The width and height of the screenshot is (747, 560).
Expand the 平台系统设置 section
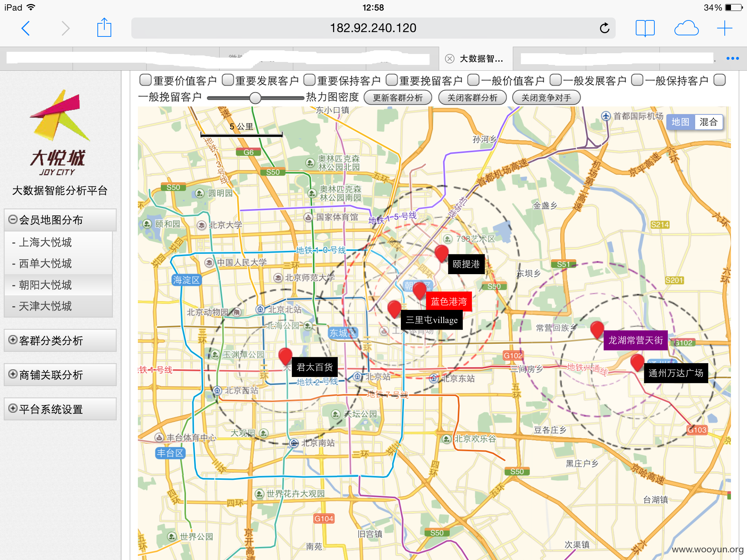(x=60, y=409)
